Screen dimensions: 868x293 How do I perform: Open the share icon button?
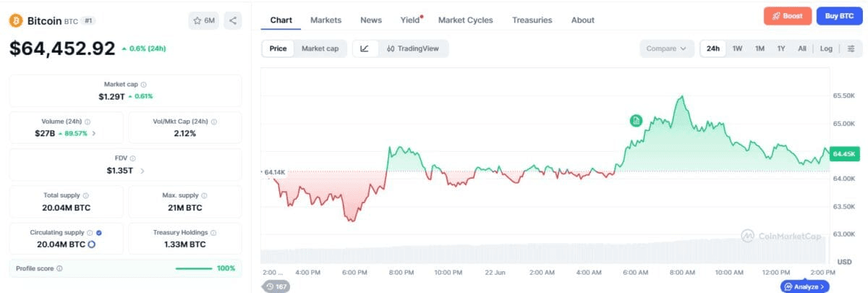233,20
